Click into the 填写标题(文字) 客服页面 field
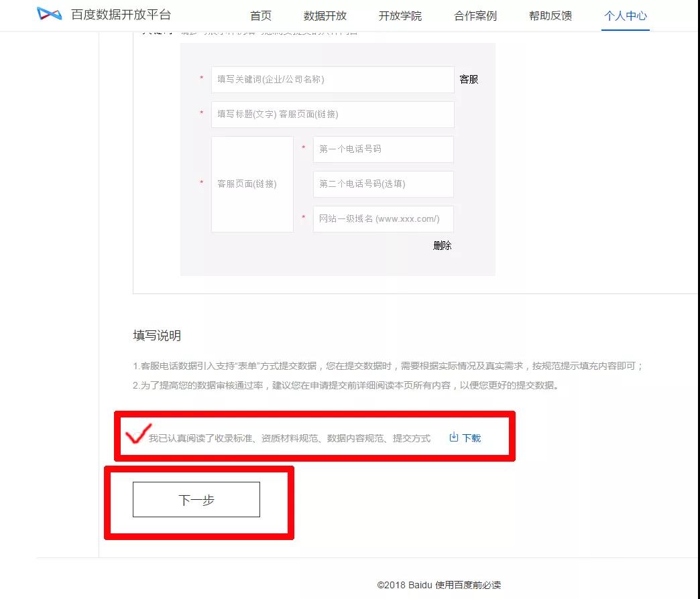700x599 pixels. click(333, 115)
